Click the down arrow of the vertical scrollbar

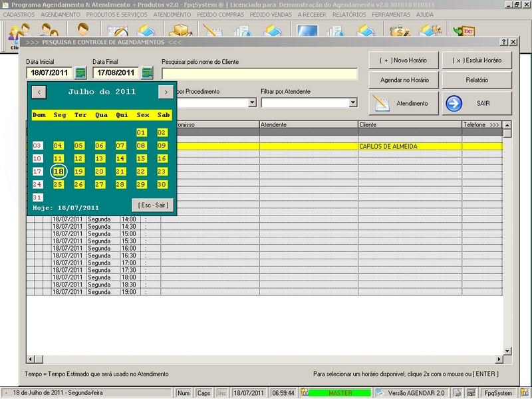click(507, 351)
